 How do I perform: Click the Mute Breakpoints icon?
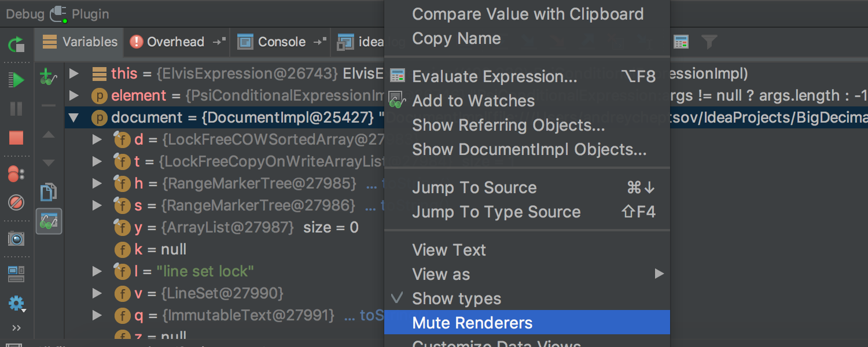(16, 202)
